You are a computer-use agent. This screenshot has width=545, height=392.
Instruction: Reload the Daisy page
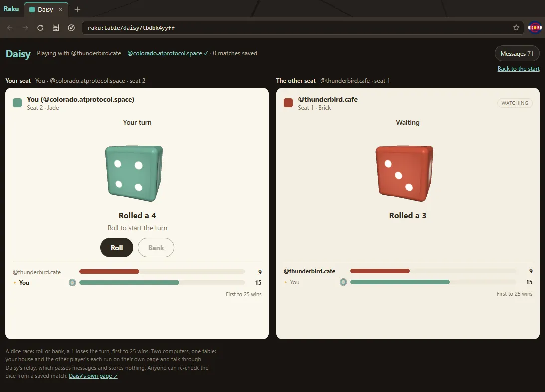pyautogui.click(x=40, y=28)
